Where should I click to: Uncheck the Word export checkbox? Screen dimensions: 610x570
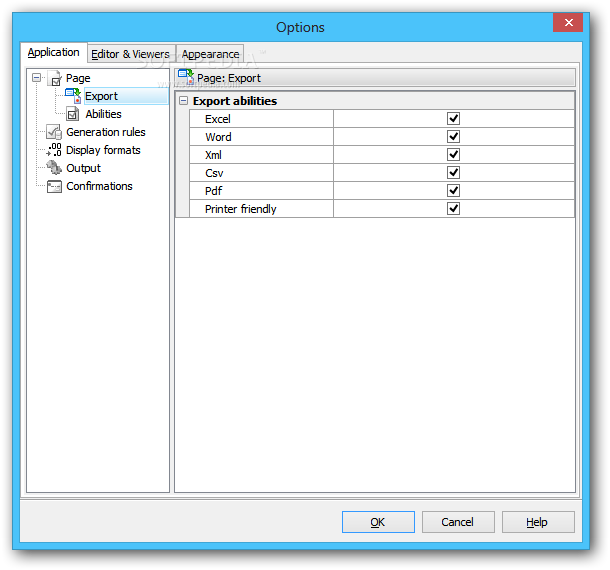coord(453,137)
